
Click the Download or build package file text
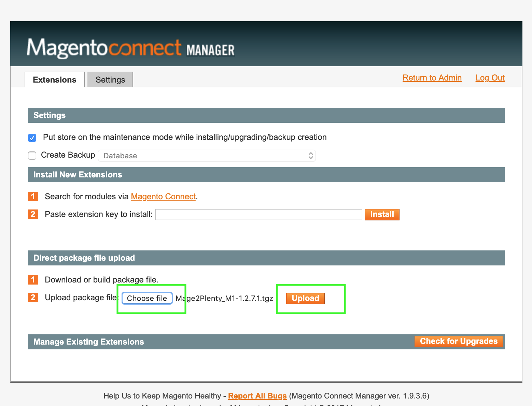tap(102, 280)
